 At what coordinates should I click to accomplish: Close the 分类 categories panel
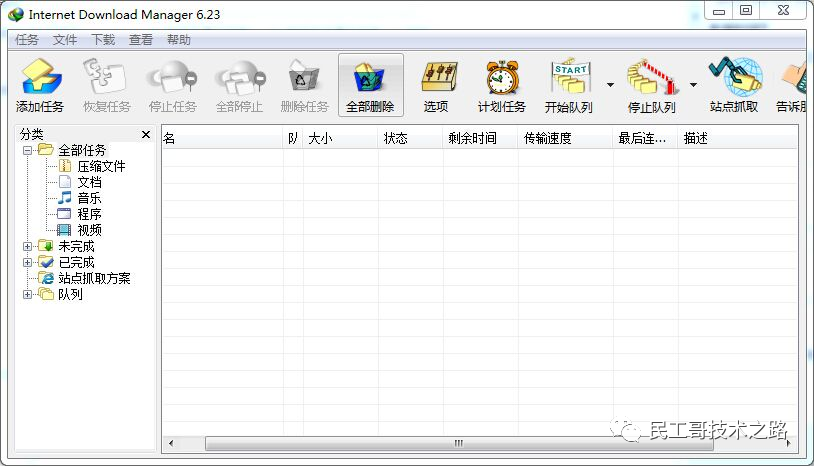pos(146,135)
